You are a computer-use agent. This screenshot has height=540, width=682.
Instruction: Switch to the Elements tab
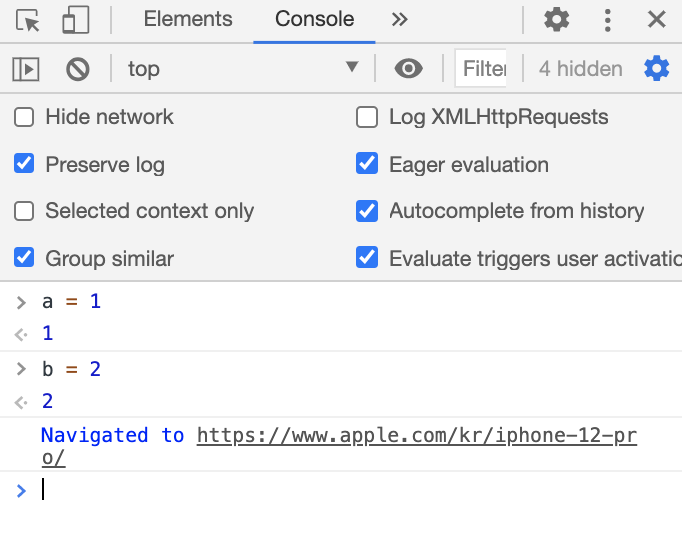[188, 19]
